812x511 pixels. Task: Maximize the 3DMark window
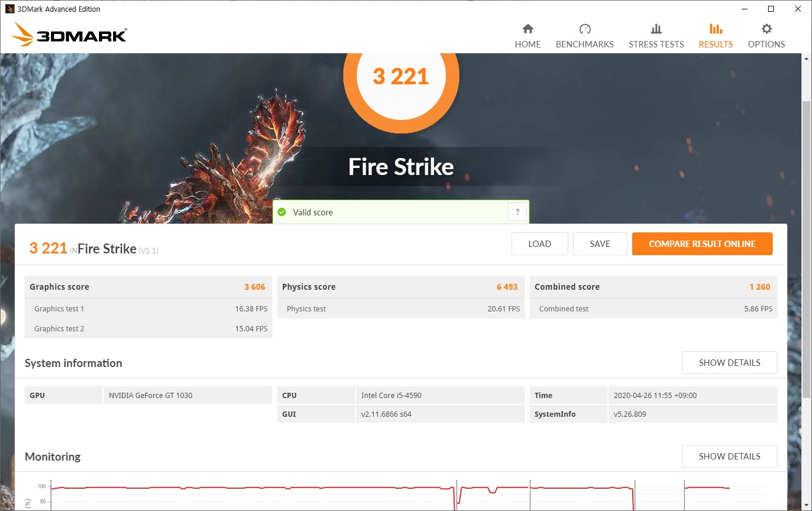pyautogui.click(x=771, y=9)
